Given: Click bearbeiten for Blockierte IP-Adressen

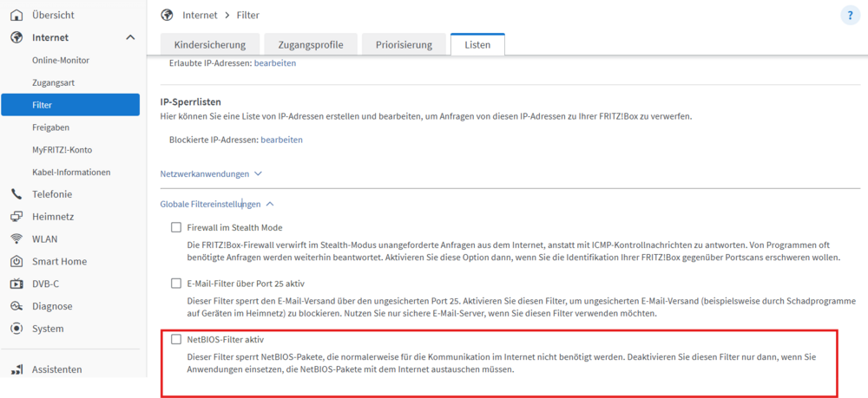Looking at the screenshot, I should [x=282, y=140].
